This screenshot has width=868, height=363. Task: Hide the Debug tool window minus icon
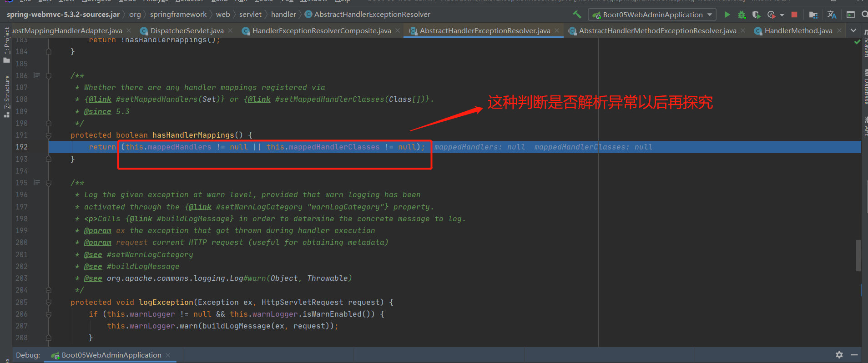854,355
